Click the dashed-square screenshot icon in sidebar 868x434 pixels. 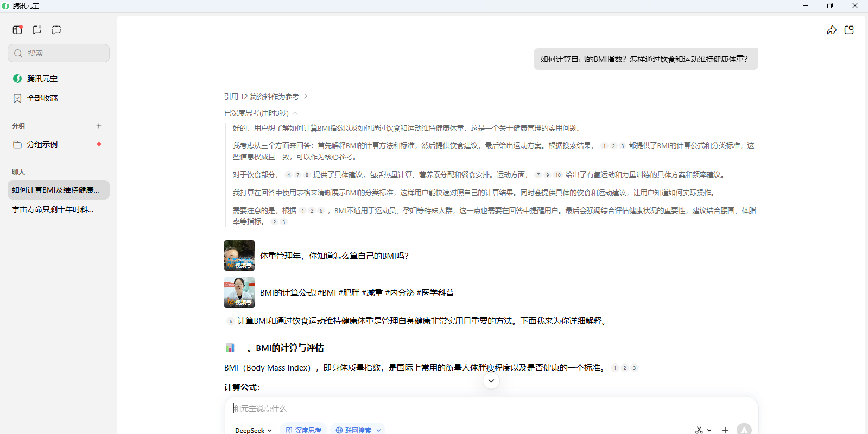(x=56, y=30)
